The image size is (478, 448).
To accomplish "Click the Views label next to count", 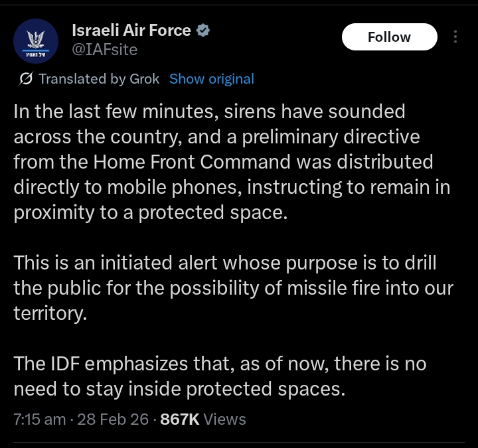I will coord(224,419).
